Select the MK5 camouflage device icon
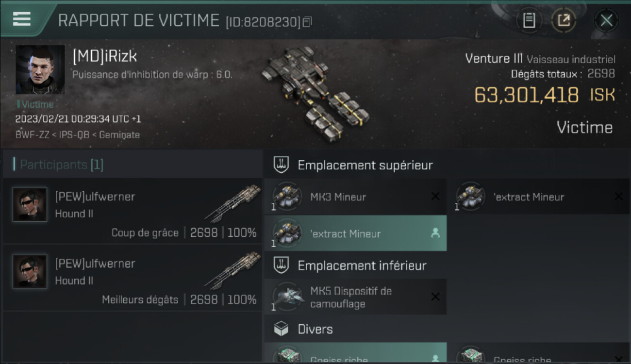 tap(286, 297)
